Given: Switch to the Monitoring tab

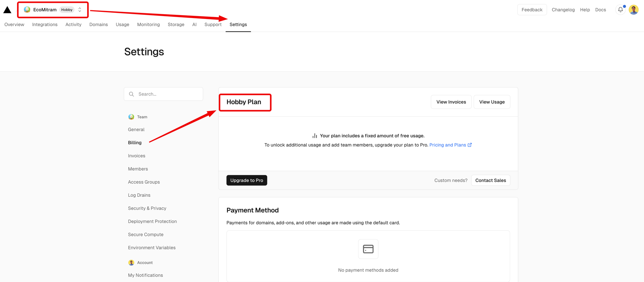Looking at the screenshot, I should (x=148, y=24).
